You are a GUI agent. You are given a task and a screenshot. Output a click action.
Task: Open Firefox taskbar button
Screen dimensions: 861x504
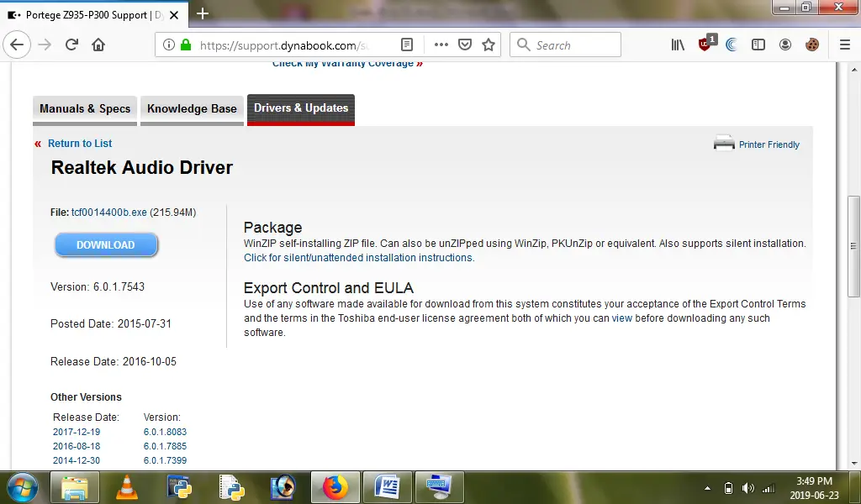pyautogui.click(x=335, y=487)
